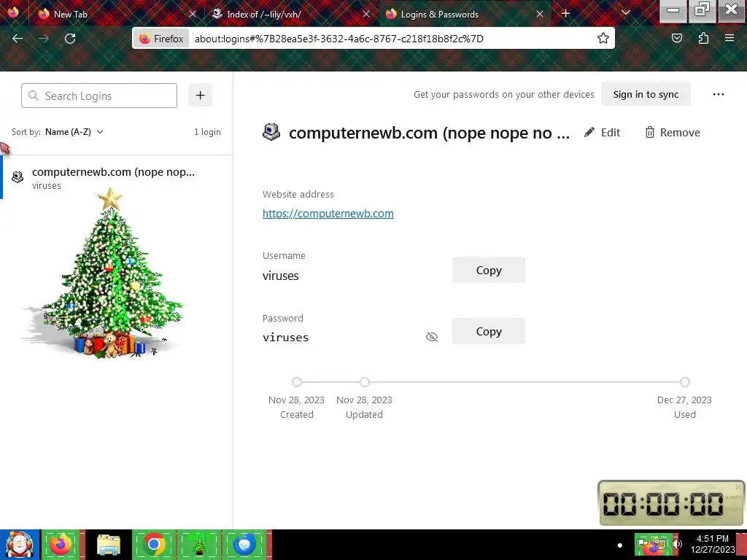
Task: Copy the password
Action: (x=488, y=332)
